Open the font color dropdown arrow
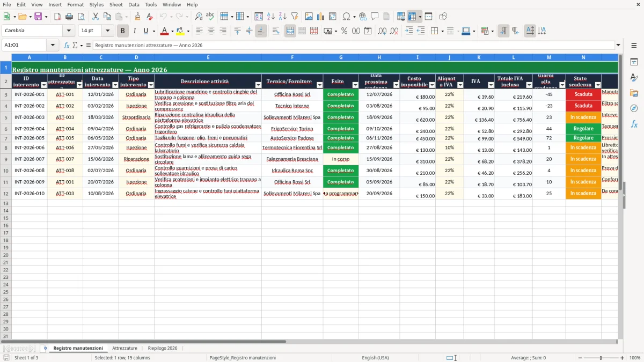 point(172,31)
